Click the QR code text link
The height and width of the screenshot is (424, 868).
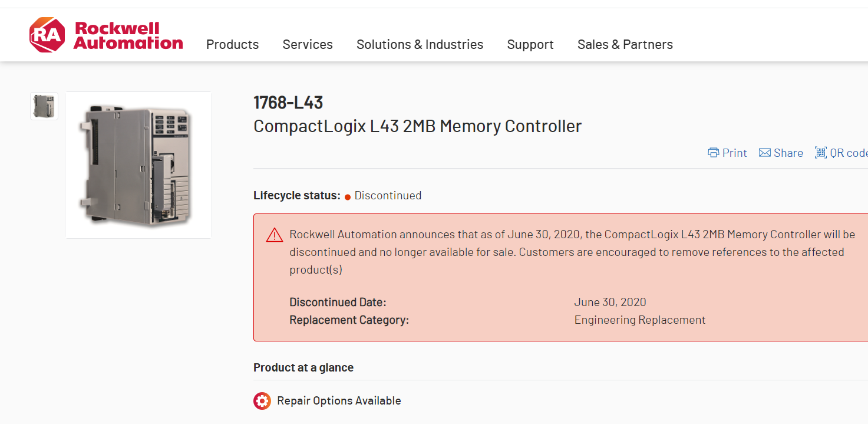[849, 153]
